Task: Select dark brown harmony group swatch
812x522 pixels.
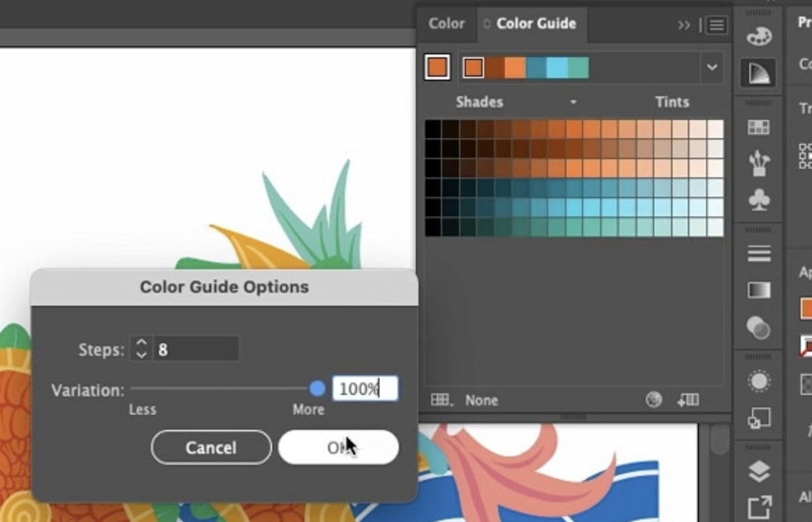Action: point(494,68)
